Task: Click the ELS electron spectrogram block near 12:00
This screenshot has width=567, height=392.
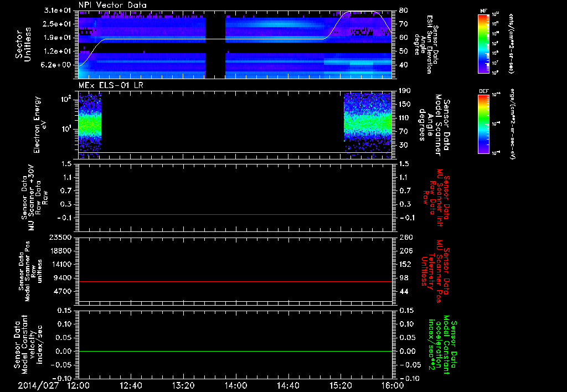Action: click(x=90, y=126)
